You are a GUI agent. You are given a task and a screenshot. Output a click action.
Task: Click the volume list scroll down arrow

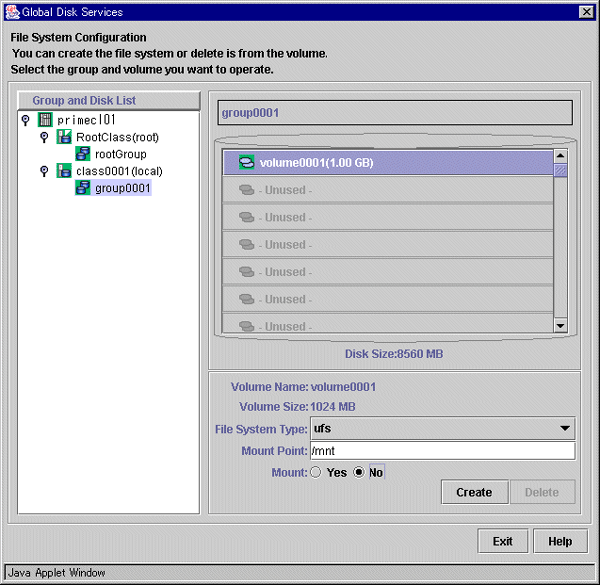coord(561,326)
